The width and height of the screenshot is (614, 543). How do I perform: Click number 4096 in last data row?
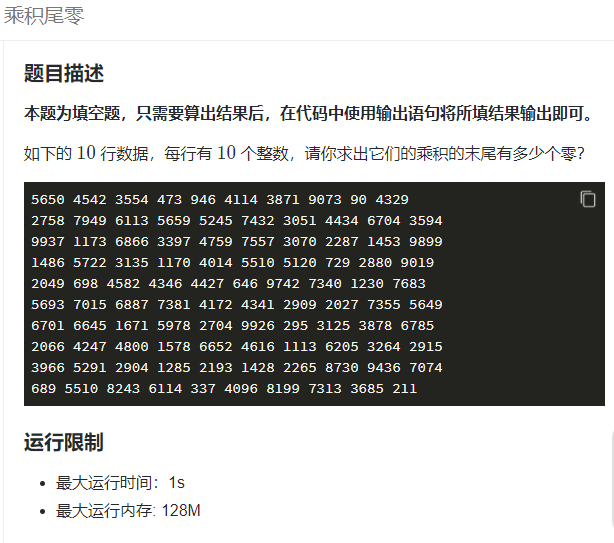pyautogui.click(x=241, y=389)
